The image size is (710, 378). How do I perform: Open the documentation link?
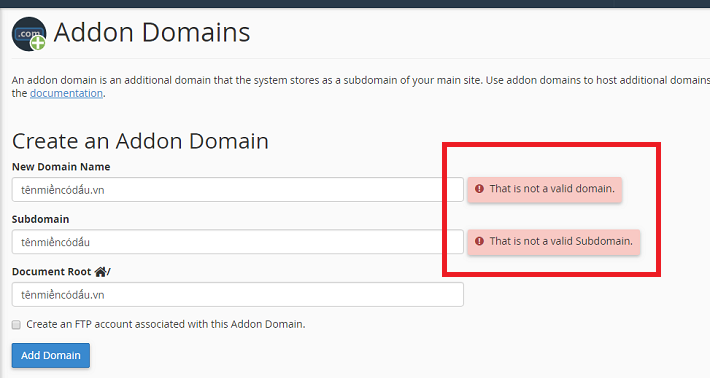pos(66,93)
